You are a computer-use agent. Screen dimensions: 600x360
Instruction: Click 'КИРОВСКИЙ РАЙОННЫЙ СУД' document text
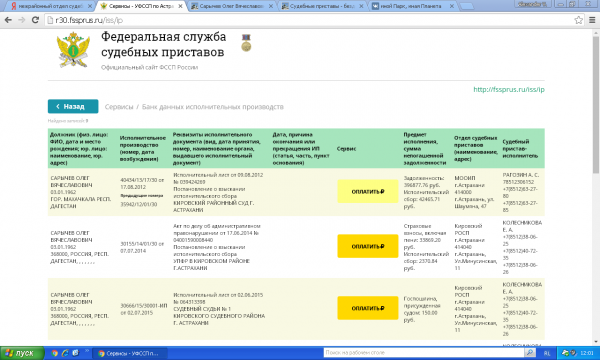pos(213,207)
